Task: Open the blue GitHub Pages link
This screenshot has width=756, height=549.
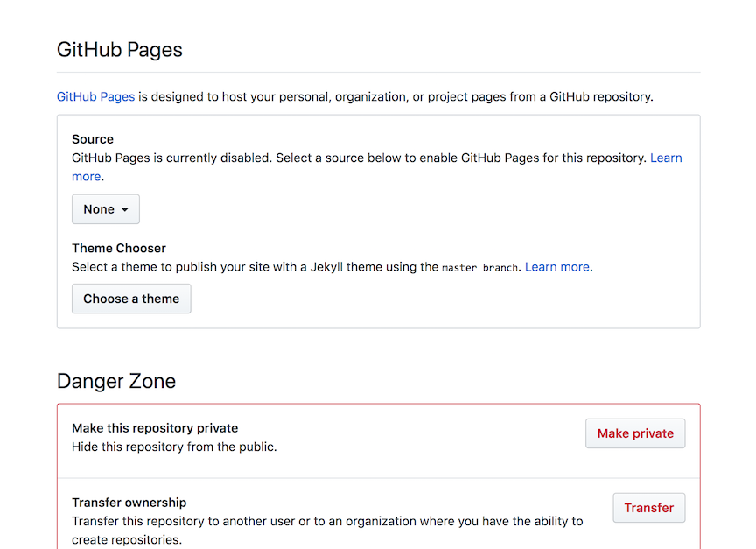Action: 95,96
